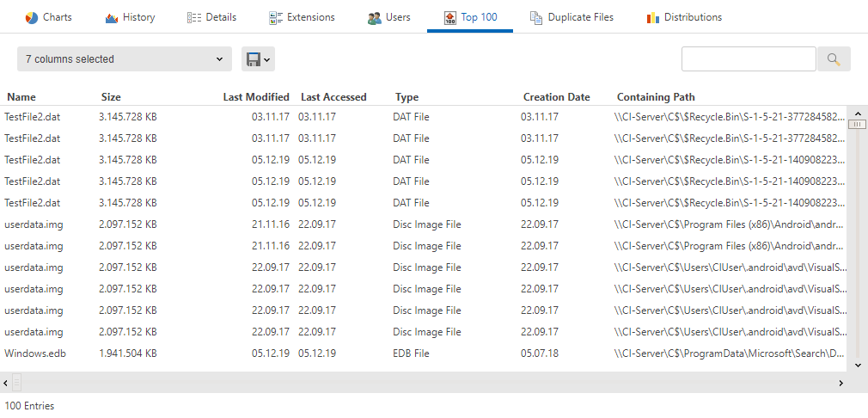Open the 7 columns selected dropdown
Viewport: 868px width, 418px height.
(x=124, y=59)
